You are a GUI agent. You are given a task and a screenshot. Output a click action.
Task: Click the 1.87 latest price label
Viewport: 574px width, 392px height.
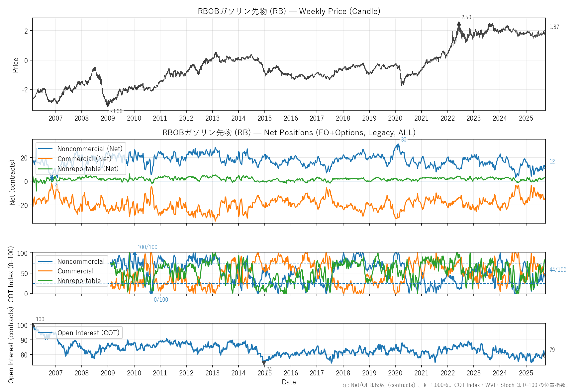pyautogui.click(x=554, y=27)
